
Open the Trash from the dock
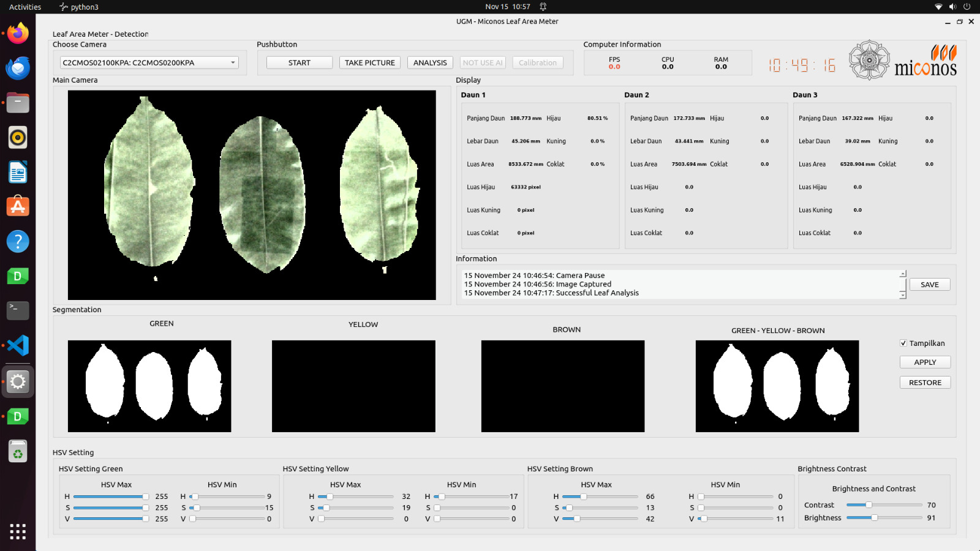pos(18,452)
